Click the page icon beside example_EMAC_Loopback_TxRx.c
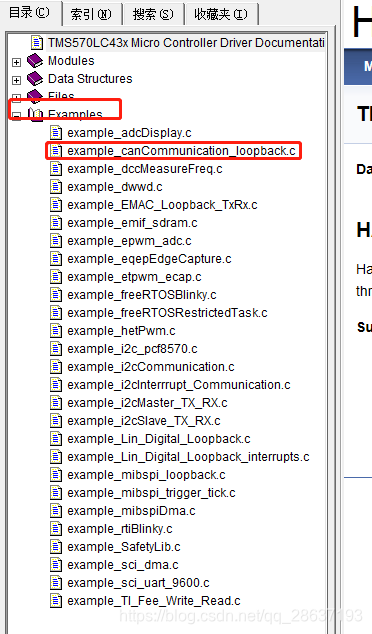Viewport: 372px width, 634px height. 56,205
